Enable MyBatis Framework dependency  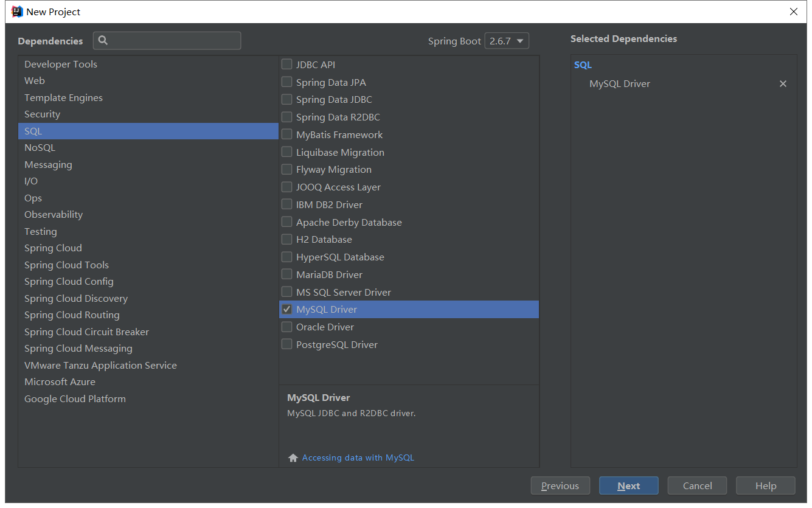coord(286,134)
